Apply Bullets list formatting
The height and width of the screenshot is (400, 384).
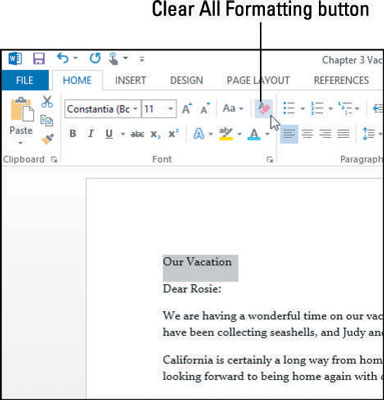[289, 108]
